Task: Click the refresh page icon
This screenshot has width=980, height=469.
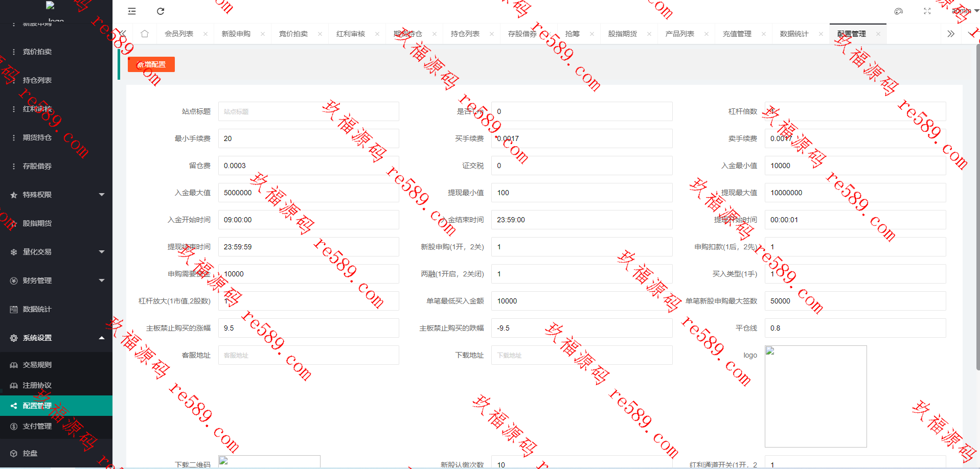Action: (161, 11)
